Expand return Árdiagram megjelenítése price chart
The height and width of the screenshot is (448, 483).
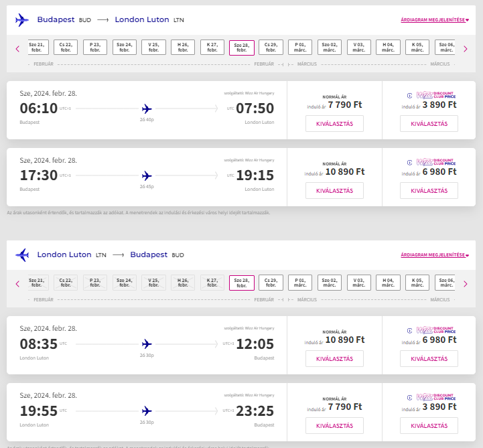pyautogui.click(x=435, y=255)
